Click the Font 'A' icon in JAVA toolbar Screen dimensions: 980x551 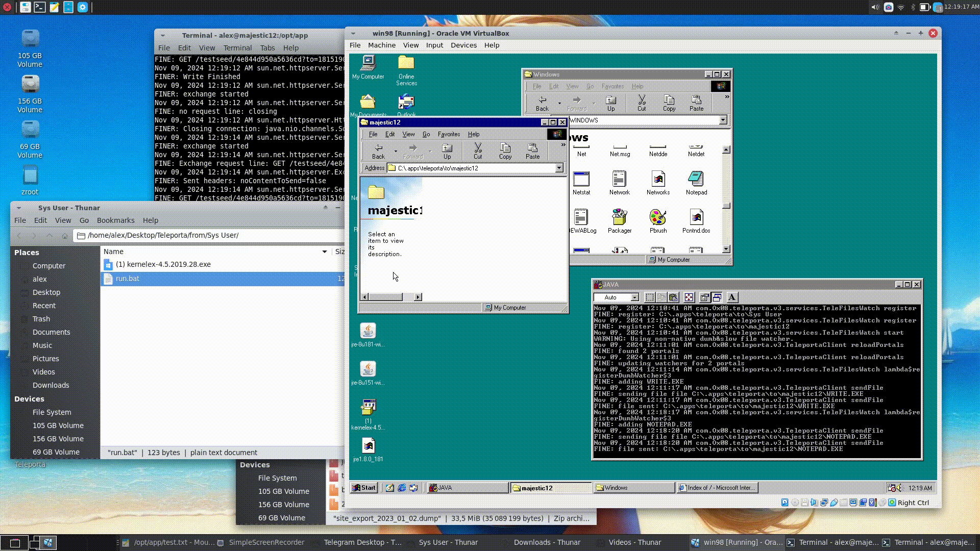(732, 297)
